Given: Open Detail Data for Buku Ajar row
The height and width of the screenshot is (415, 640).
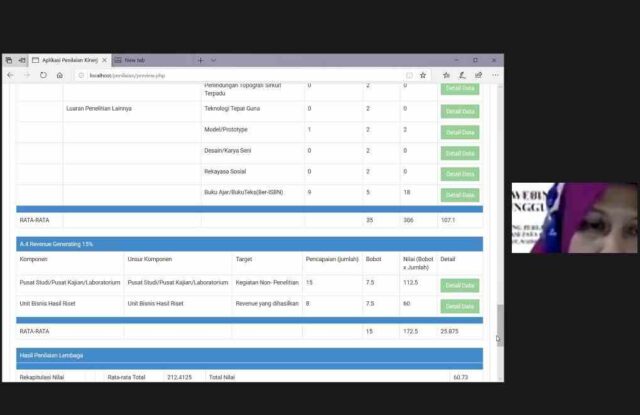Looking at the screenshot, I should pyautogui.click(x=460, y=195).
